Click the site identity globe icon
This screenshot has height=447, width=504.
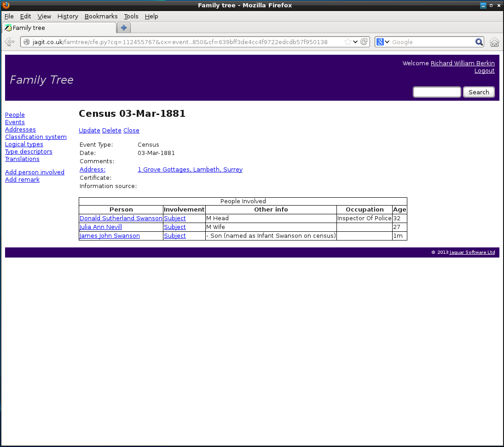[x=28, y=42]
